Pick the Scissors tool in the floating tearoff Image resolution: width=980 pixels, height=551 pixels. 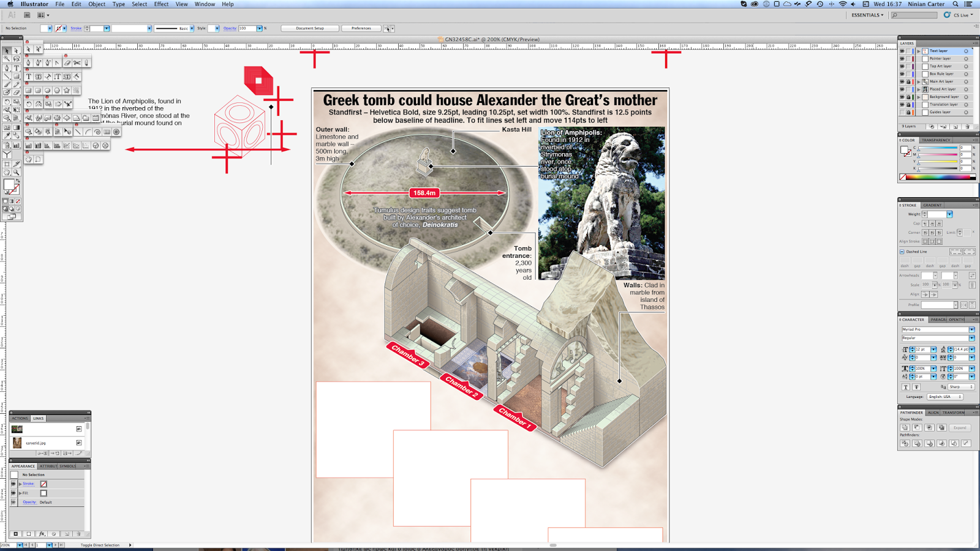[x=77, y=62]
